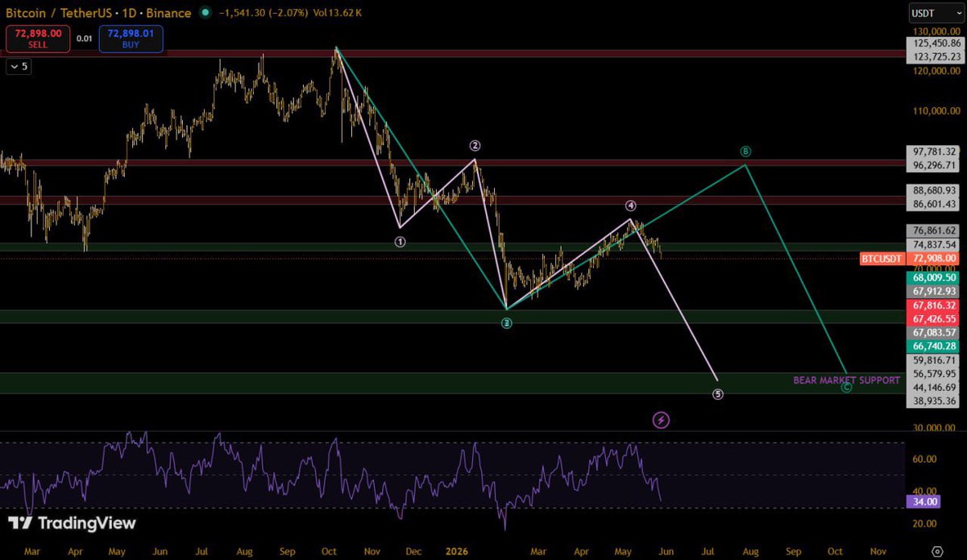
Task: Click the Sep label after 2026 on time axis
Action: click(792, 552)
